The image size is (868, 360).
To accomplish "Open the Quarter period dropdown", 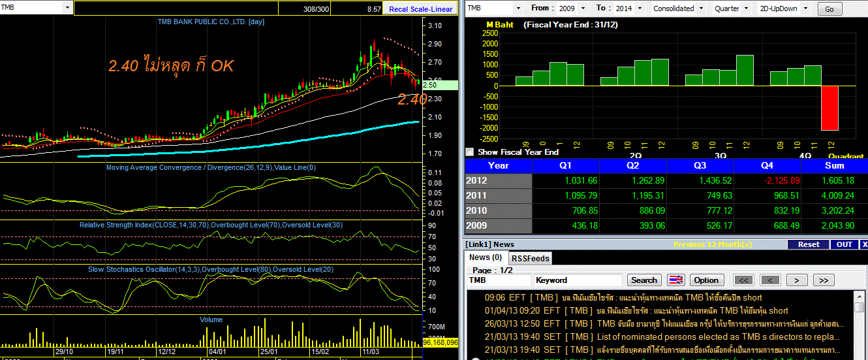I will pyautogui.click(x=746, y=8).
